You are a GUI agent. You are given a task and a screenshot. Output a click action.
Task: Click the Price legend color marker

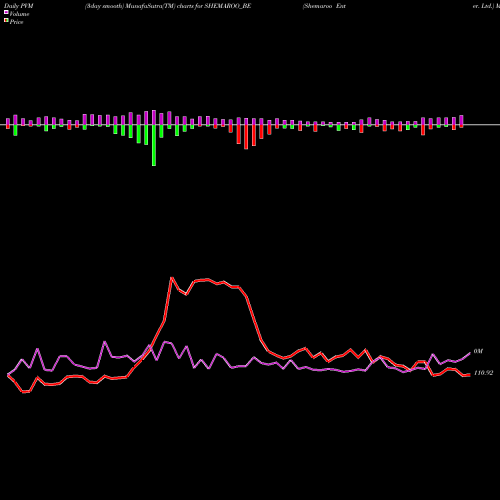click(x=6, y=21)
